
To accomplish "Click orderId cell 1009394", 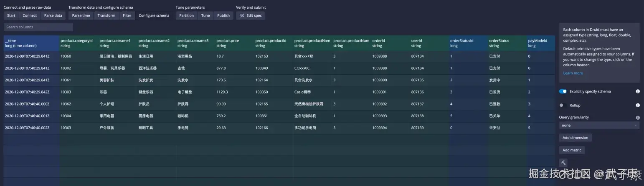I will click(x=390, y=128).
